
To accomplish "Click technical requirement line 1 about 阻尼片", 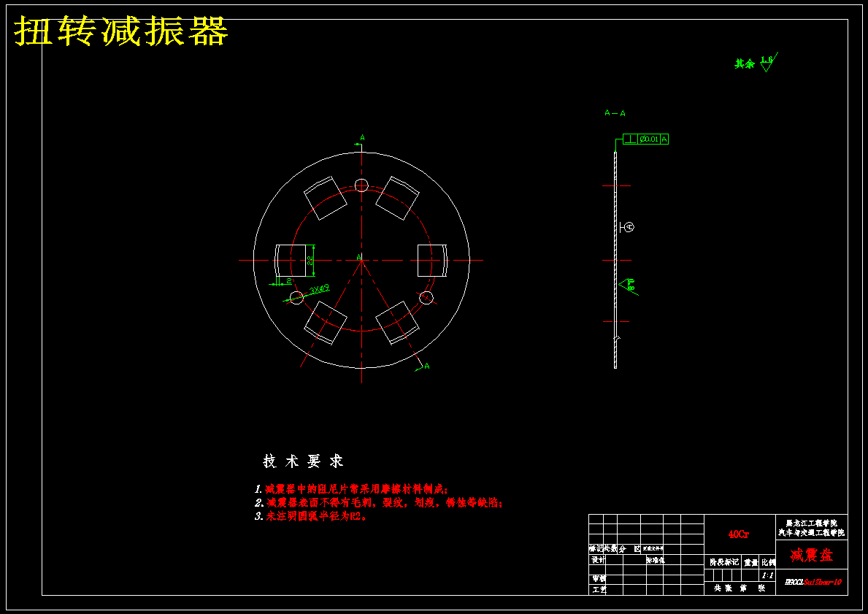I will [351, 489].
